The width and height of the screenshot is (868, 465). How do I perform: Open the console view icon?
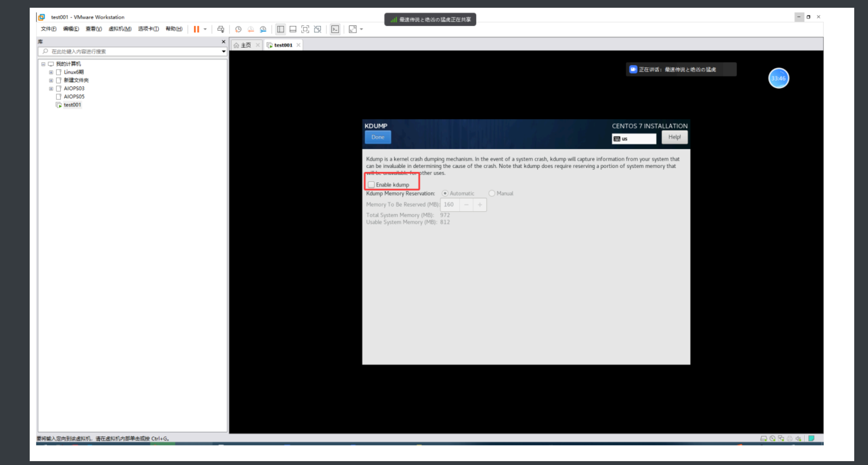pos(335,29)
